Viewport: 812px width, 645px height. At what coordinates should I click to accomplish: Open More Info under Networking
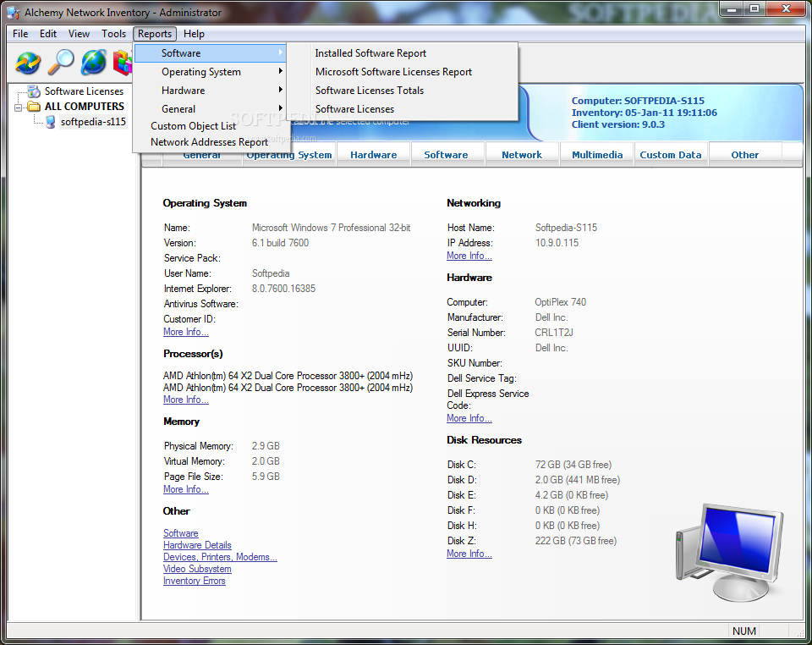coord(469,256)
